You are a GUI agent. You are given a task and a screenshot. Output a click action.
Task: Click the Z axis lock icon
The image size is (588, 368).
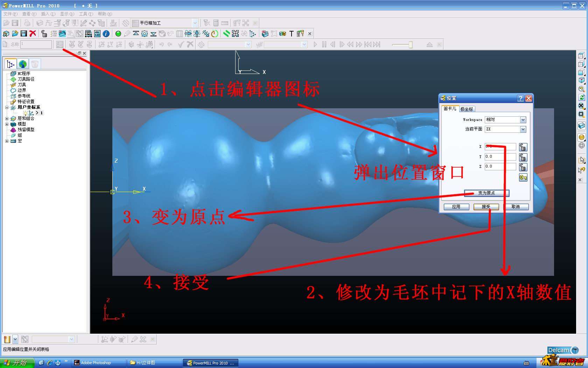point(523,167)
